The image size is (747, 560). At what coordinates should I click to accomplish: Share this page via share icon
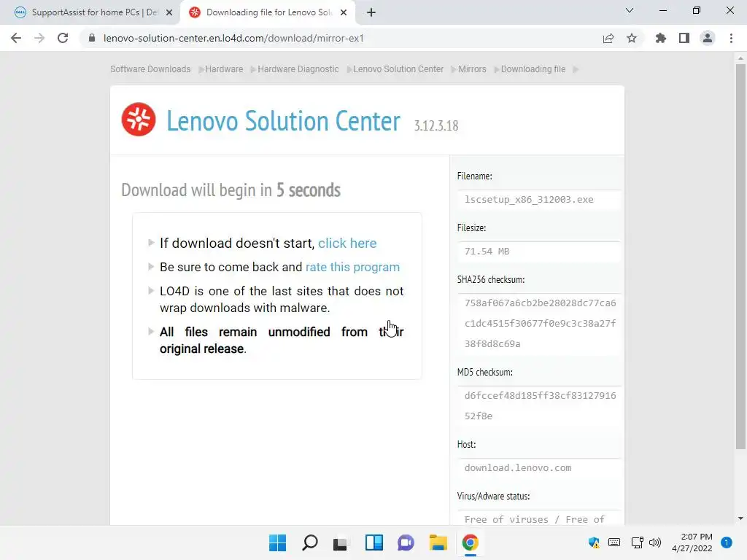click(608, 38)
